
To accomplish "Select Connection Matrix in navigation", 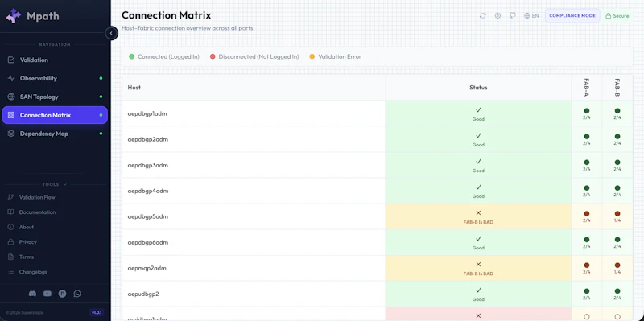I will coord(55,115).
